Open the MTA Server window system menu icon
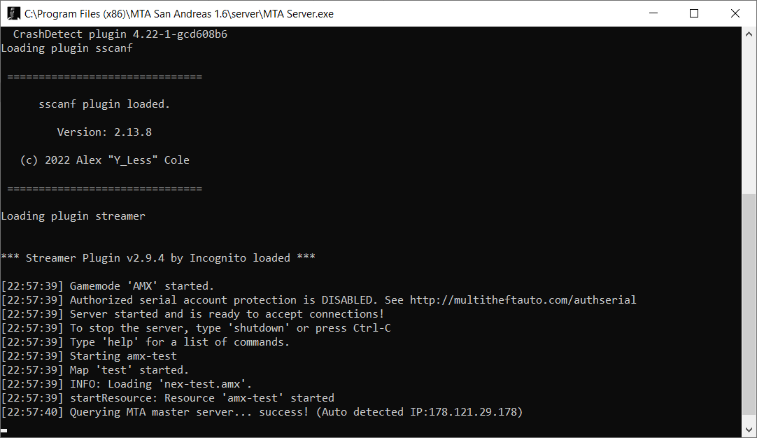 click(x=14, y=14)
